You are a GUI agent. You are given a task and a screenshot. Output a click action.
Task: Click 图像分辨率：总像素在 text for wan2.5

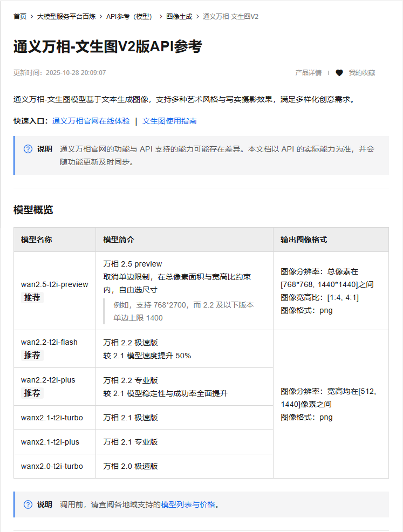point(319,271)
